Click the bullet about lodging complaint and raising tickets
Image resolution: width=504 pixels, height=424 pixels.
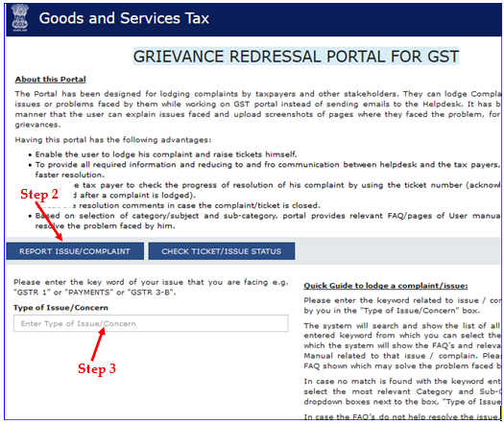point(166,154)
